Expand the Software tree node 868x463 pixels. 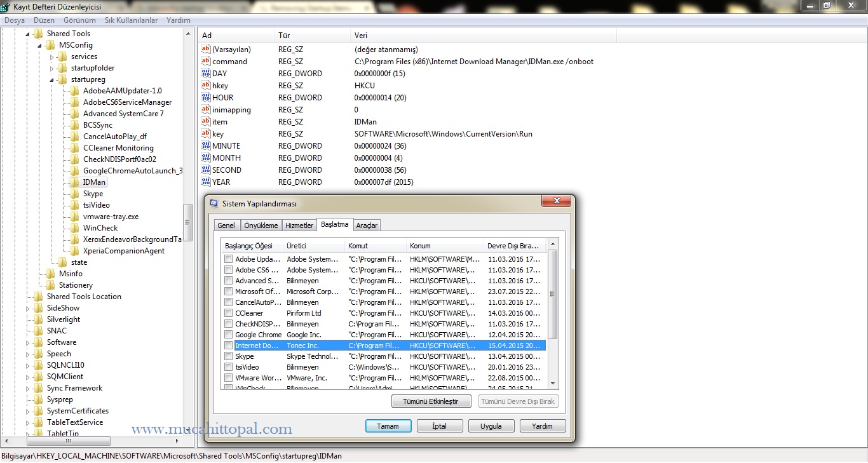tap(28, 343)
